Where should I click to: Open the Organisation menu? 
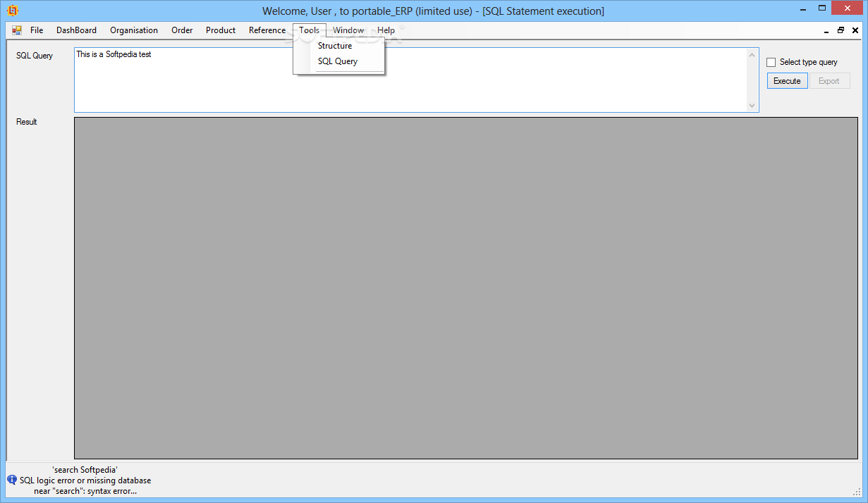pos(134,30)
